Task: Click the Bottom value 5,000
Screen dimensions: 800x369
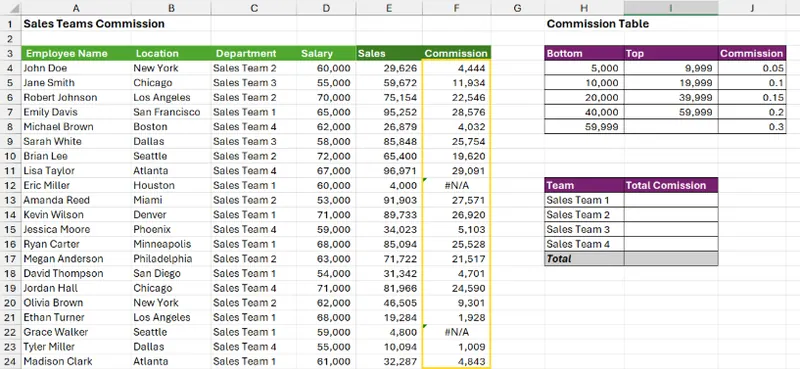Action: click(584, 68)
